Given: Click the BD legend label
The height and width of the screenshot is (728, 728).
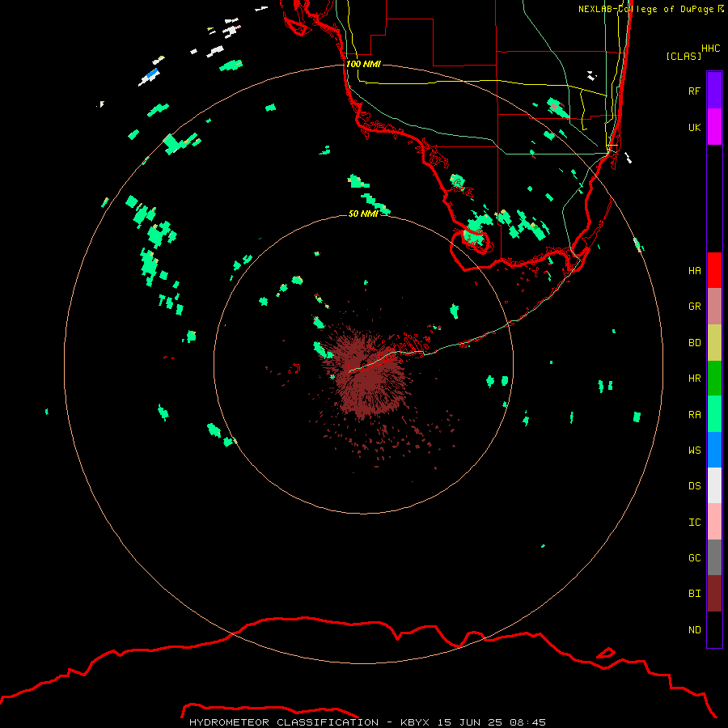Looking at the screenshot, I should coord(694,343).
